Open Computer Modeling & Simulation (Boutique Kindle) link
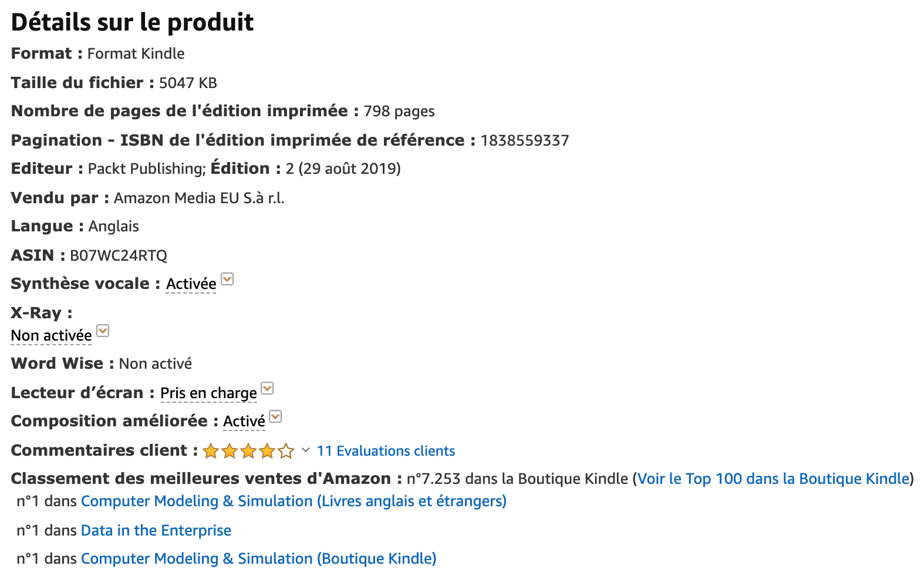This screenshot has height=579, width=924. point(259,559)
